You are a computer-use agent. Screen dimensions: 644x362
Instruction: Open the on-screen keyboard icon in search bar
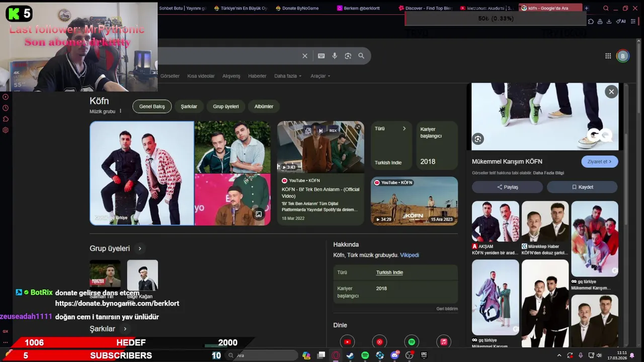321,56
